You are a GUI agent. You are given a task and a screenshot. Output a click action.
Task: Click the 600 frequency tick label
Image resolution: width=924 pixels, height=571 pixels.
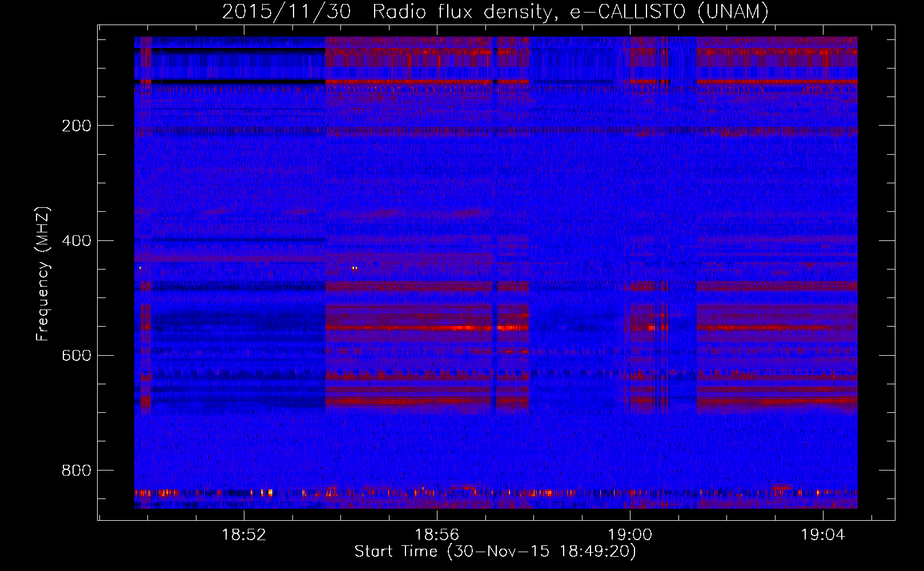click(77, 355)
